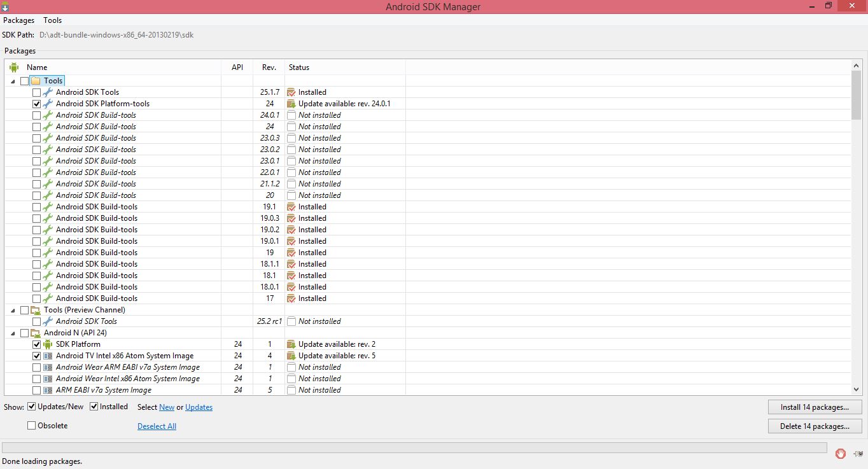Viewport: 868px width, 469px height.
Task: Click update available icon for Platform-tools row
Action: point(291,104)
